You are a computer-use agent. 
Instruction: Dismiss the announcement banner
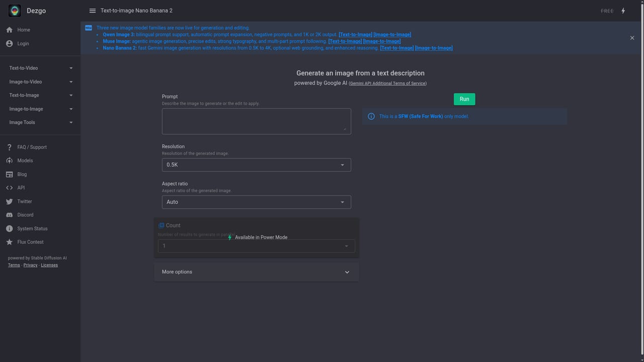632,38
